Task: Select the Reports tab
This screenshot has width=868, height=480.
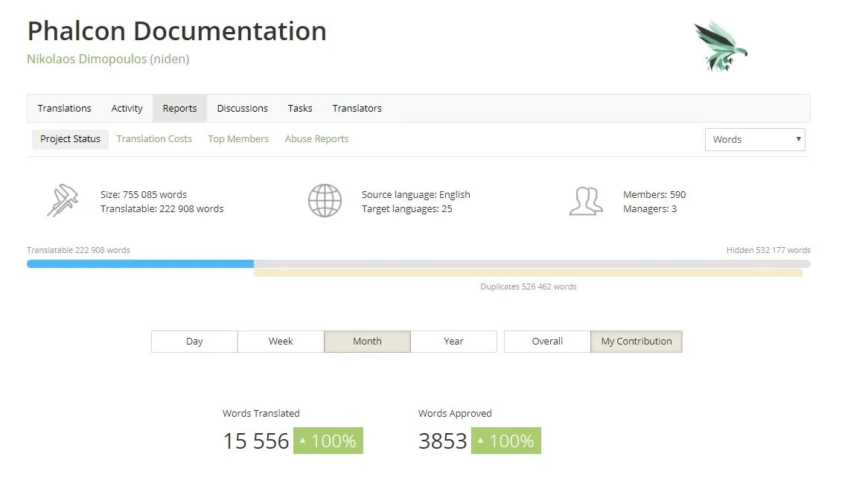Action: click(x=179, y=109)
